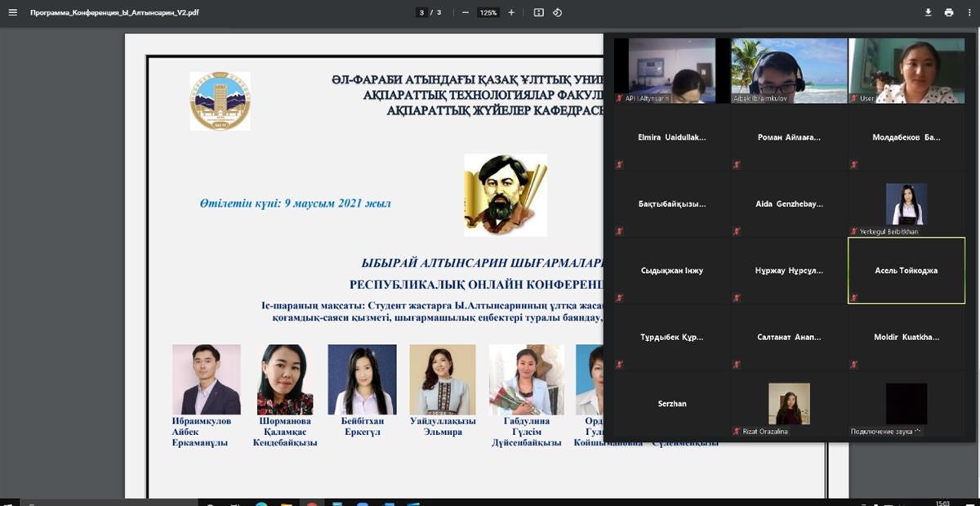The height and width of the screenshot is (506, 980).
Task: Rotate the PDF counterclockwise
Action: click(558, 12)
